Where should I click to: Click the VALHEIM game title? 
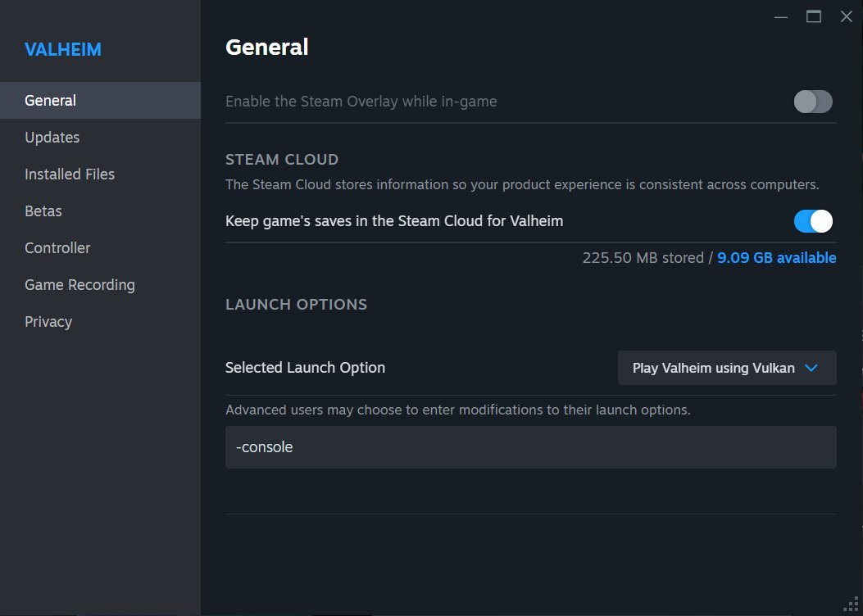point(63,49)
